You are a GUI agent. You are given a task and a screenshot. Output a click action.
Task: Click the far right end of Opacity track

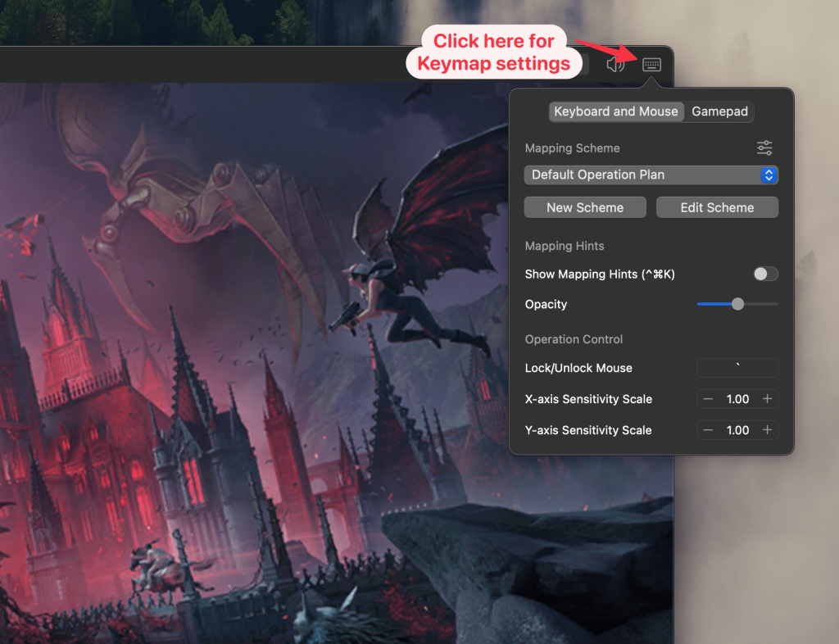[x=776, y=304]
